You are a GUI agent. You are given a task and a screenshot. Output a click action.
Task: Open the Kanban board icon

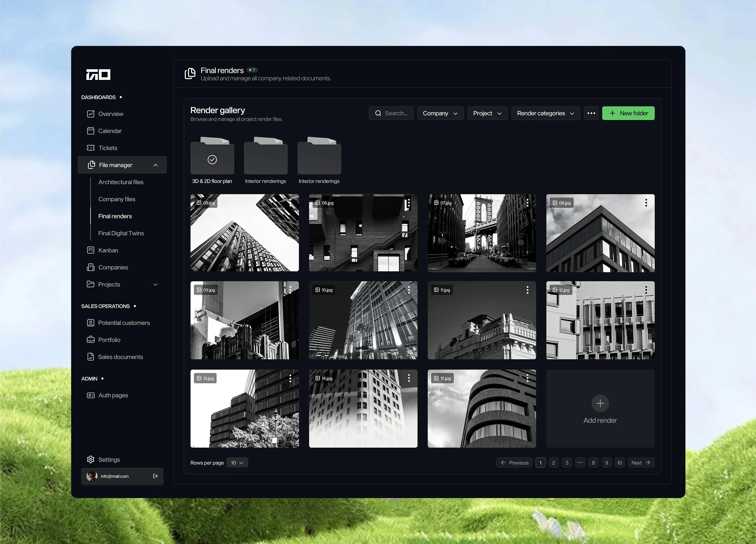tap(91, 250)
